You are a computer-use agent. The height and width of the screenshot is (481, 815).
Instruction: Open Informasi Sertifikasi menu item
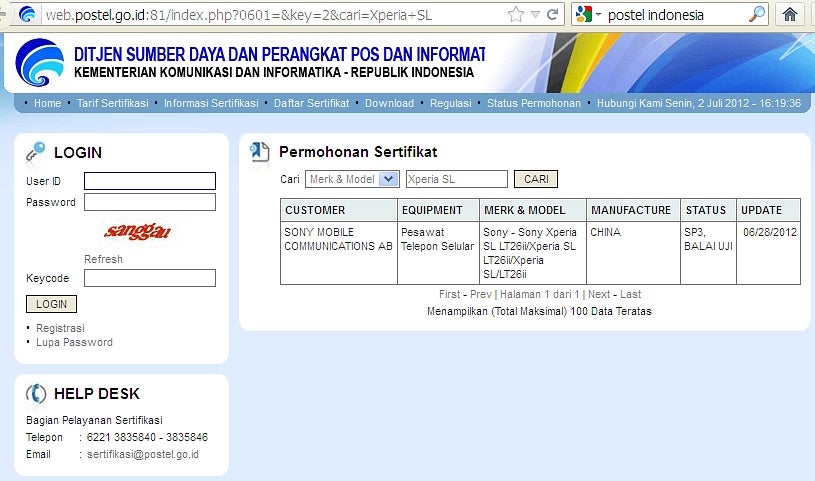pyautogui.click(x=211, y=103)
